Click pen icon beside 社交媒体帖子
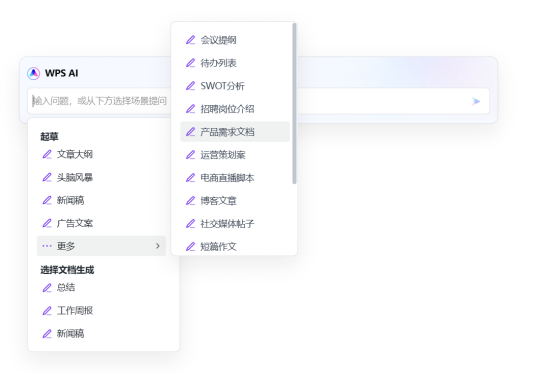This screenshot has width=540, height=381. point(190,224)
